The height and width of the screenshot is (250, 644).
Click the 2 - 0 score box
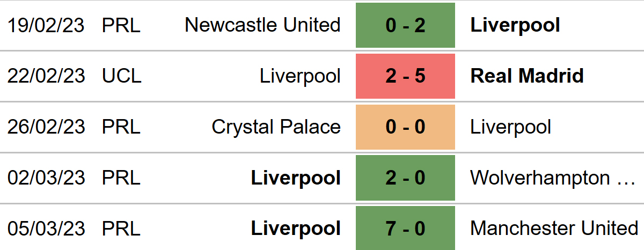tap(405, 178)
